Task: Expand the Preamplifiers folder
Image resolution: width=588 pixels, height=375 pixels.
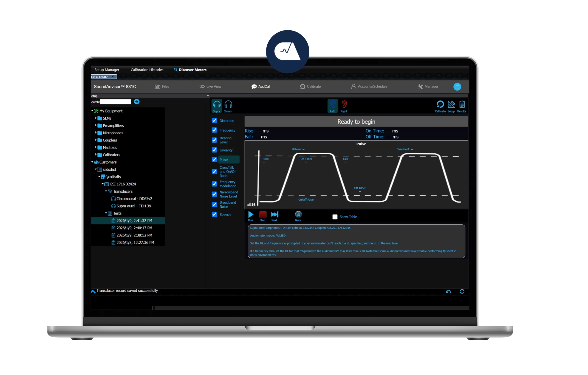Action: point(96,125)
